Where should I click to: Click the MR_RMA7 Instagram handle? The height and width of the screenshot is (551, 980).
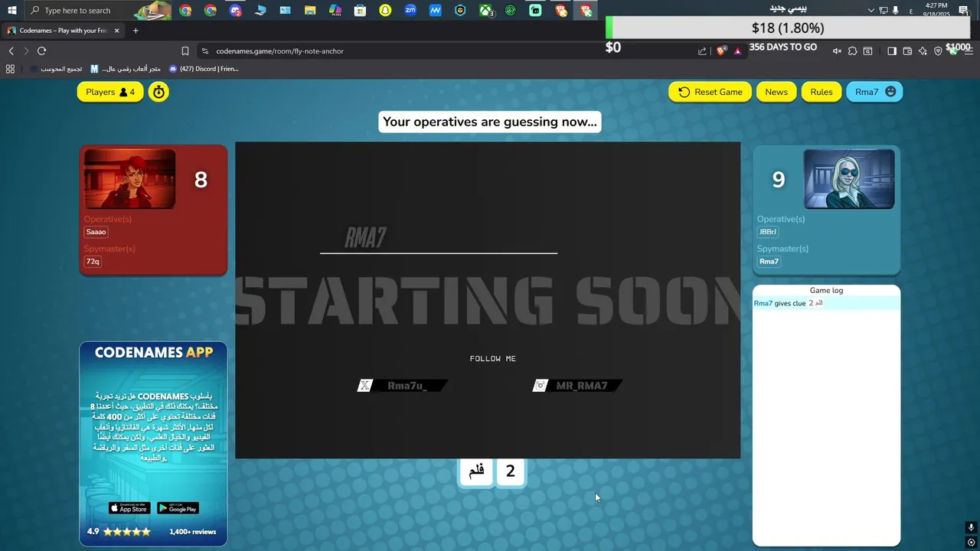pos(577,386)
